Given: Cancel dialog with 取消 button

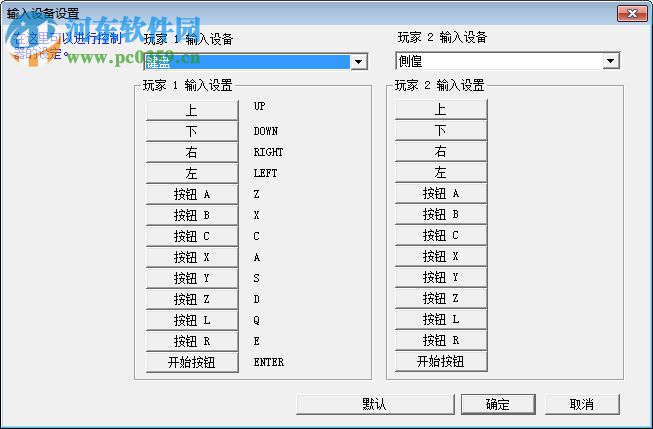Looking at the screenshot, I should click(x=582, y=404).
